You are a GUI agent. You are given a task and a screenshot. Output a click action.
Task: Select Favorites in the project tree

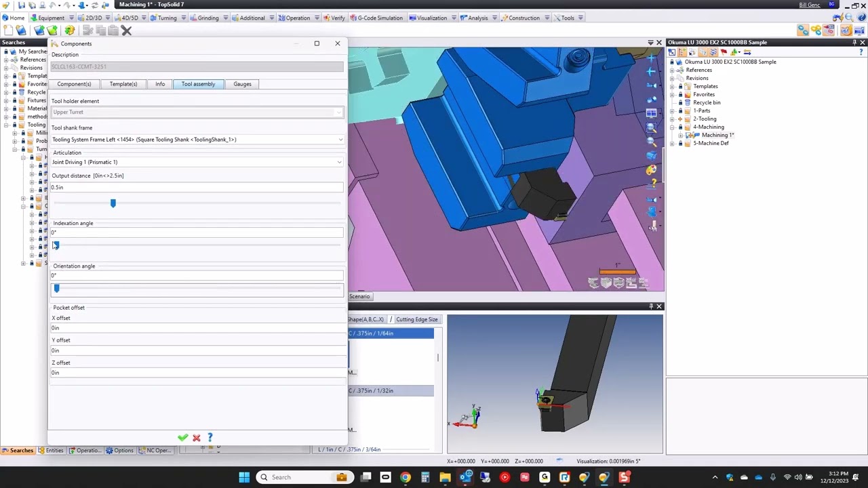704,94
